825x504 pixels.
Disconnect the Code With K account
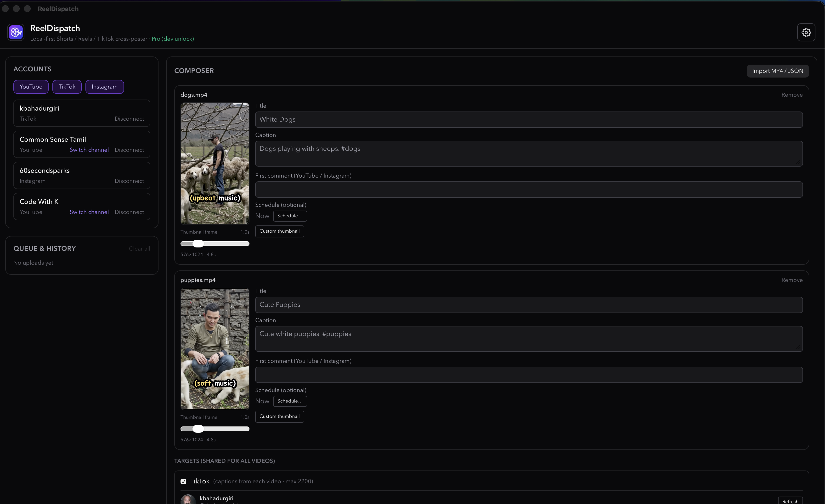point(129,212)
